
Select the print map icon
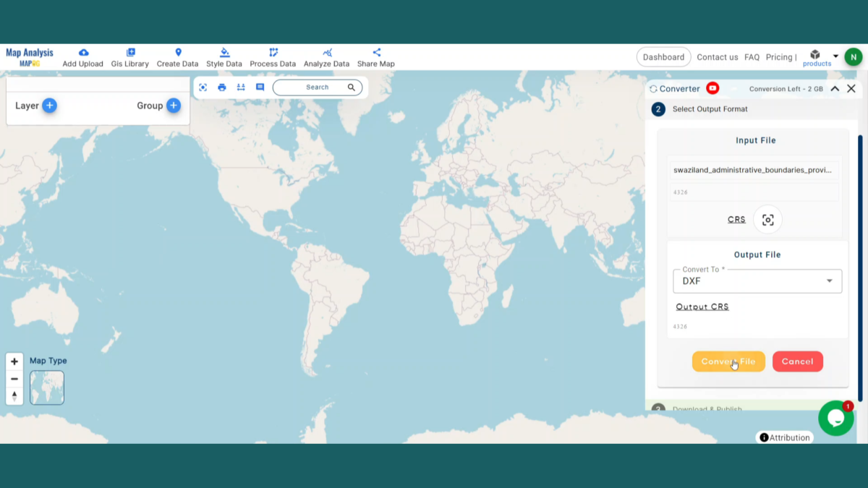(222, 87)
